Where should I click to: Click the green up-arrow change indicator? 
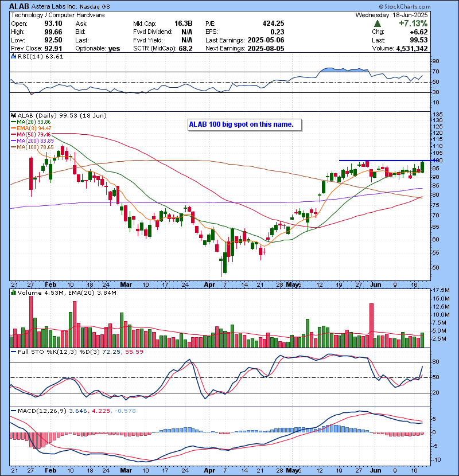[378, 24]
